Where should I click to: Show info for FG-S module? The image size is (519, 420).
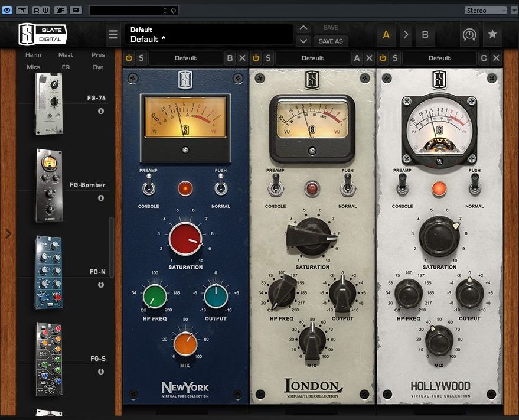click(101, 372)
